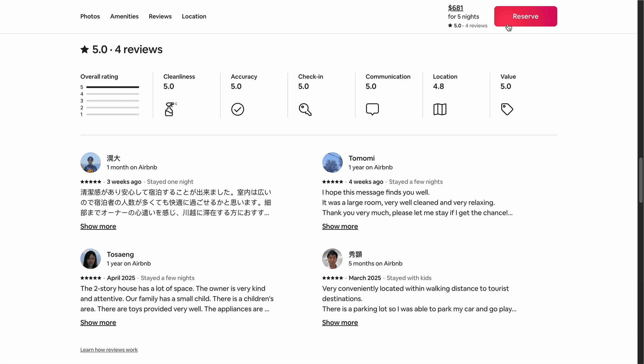Click the checkmark Accuracy icon
The image size is (644, 364).
tap(238, 109)
